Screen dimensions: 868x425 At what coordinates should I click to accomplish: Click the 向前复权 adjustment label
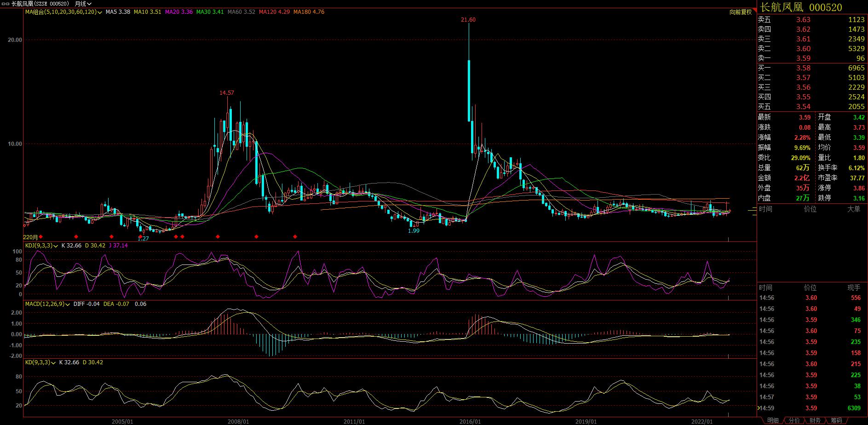pyautogui.click(x=740, y=12)
